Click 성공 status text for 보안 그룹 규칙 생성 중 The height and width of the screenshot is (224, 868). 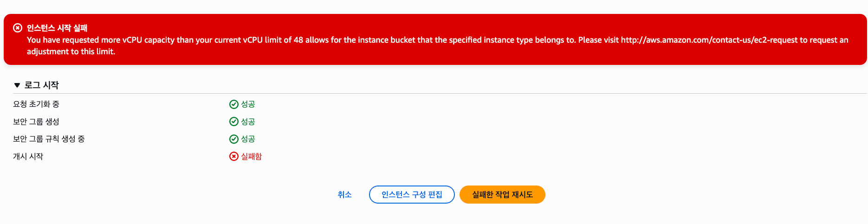click(248, 139)
